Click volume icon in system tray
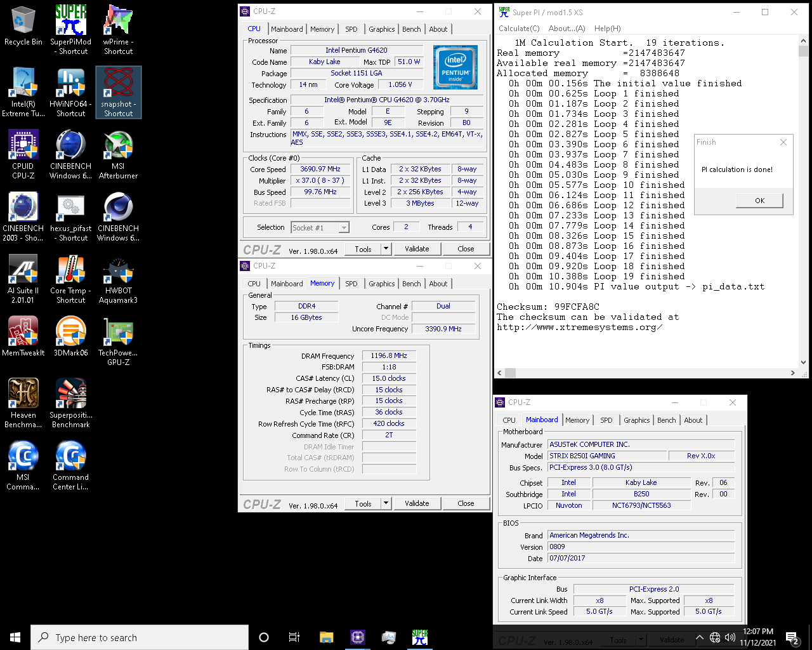This screenshot has height=650, width=812. point(730,637)
